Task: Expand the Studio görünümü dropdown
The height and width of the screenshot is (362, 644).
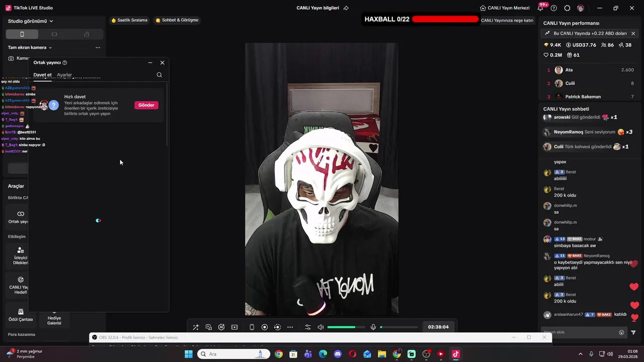Action: point(31,21)
